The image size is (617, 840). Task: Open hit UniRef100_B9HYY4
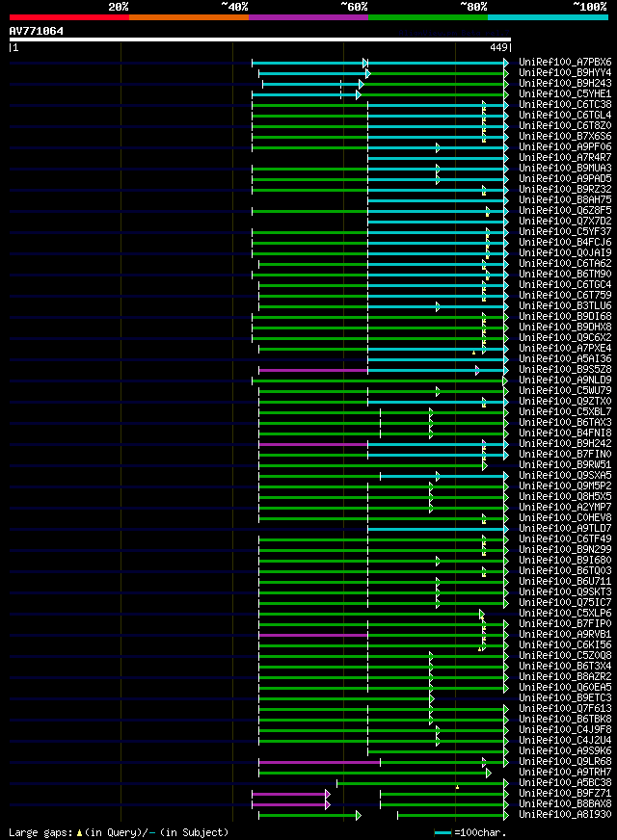click(565, 73)
